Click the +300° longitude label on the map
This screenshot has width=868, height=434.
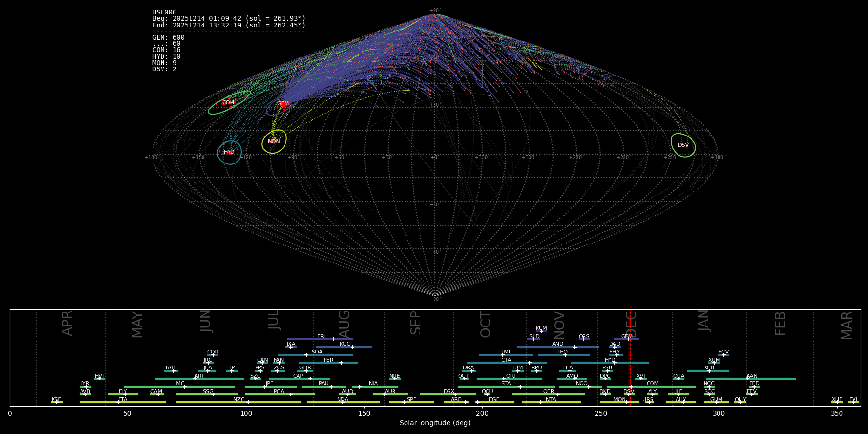click(528, 158)
